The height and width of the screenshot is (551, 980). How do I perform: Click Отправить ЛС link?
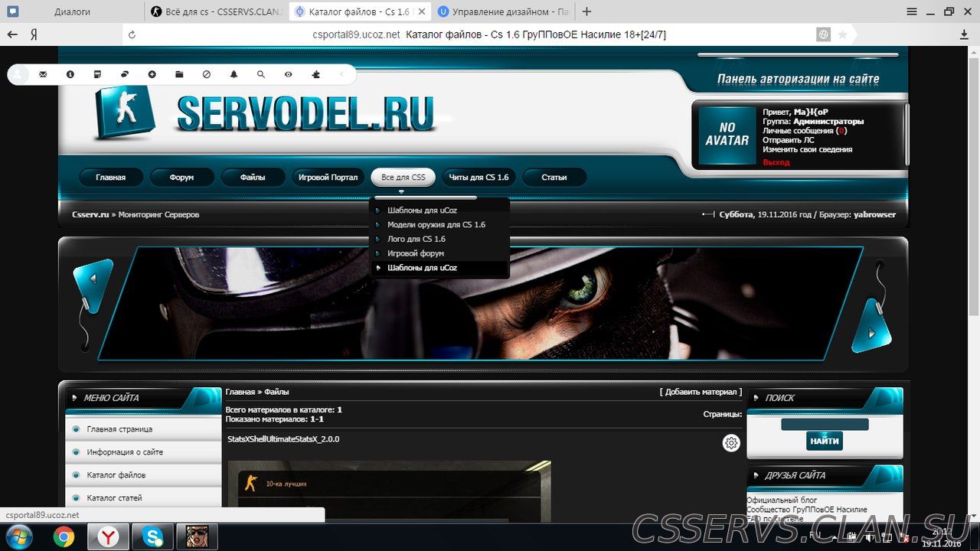(789, 140)
